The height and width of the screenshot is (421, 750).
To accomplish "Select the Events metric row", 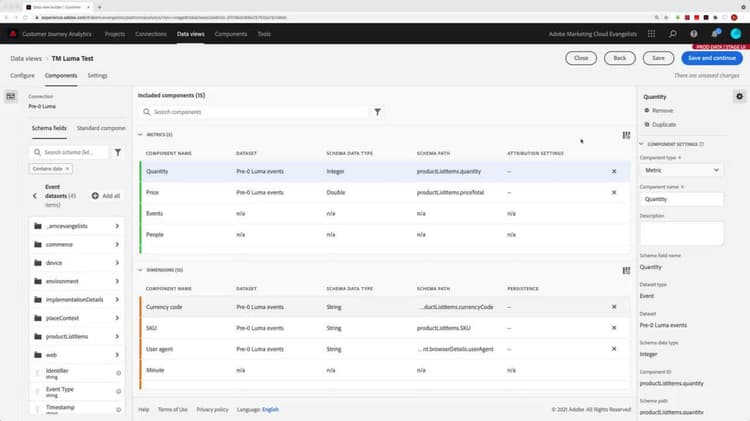I will click(385, 213).
